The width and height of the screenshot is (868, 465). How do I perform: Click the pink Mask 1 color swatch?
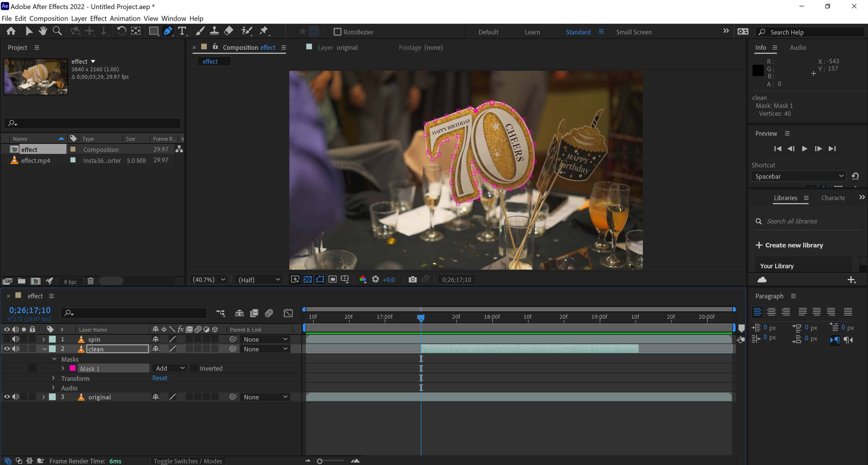click(x=72, y=368)
